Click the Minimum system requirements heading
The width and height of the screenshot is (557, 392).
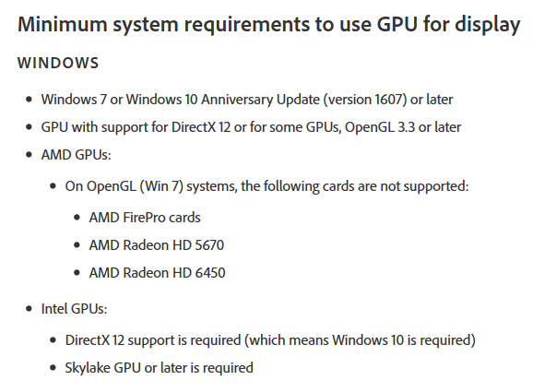tap(268, 25)
